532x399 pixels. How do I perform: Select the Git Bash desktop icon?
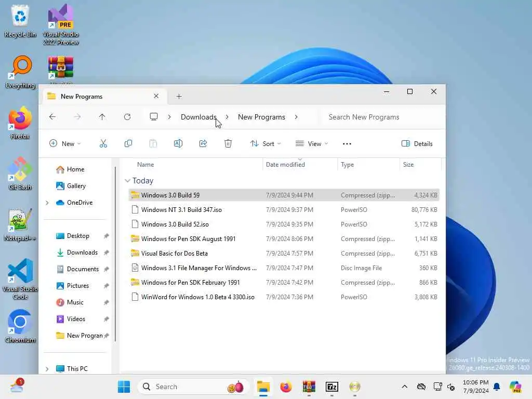click(x=20, y=174)
